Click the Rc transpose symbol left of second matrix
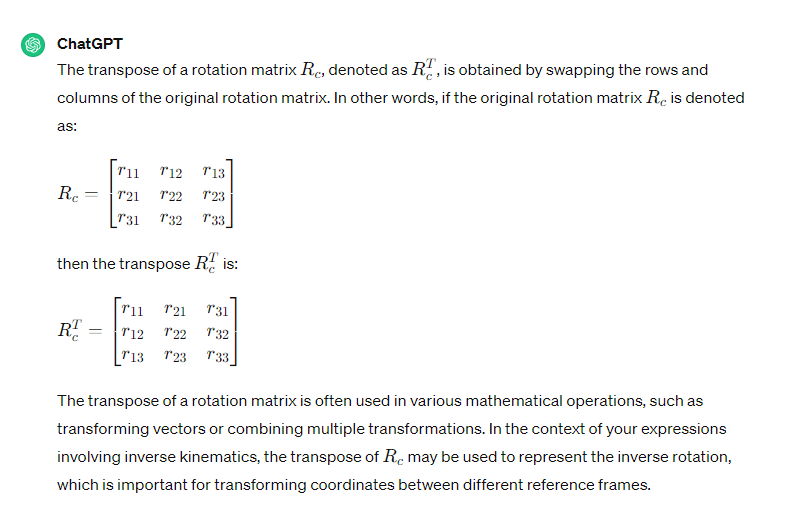This screenshot has width=811, height=511. (x=70, y=330)
